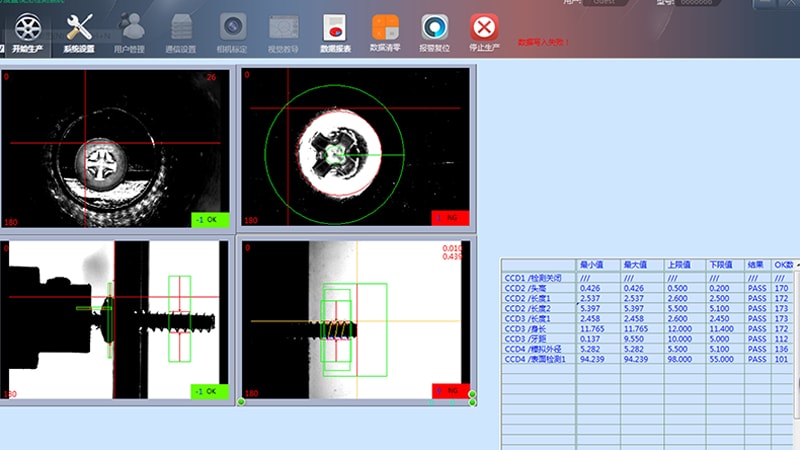The width and height of the screenshot is (800, 450).
Task: Click the 开始生产 start production wheel icon
Action: [28, 28]
